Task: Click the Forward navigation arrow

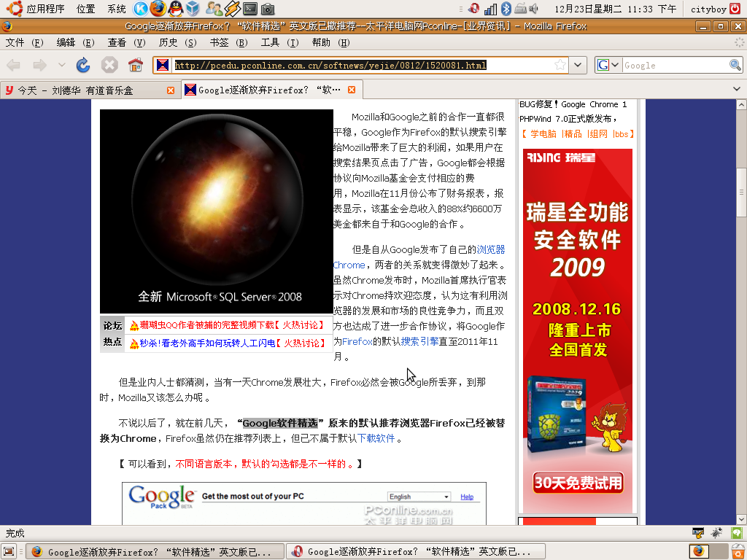Action: click(x=39, y=65)
